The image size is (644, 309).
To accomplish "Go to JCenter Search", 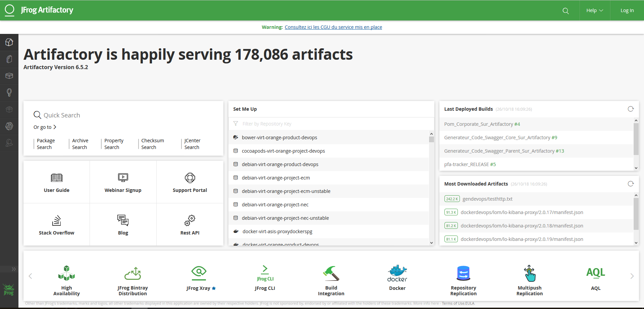I will tap(193, 144).
